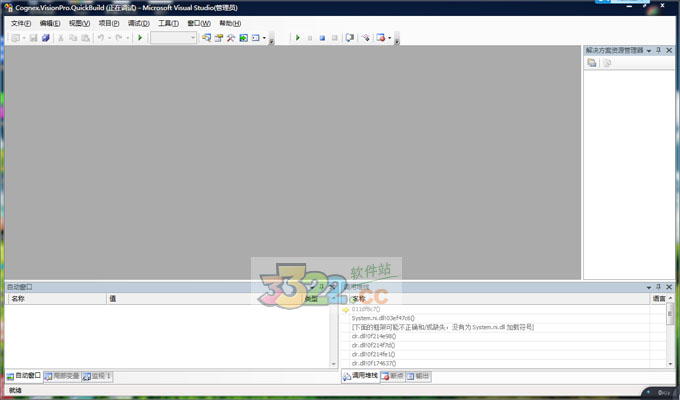
Task: Click the Show Next Statement icon
Action: pos(350,38)
